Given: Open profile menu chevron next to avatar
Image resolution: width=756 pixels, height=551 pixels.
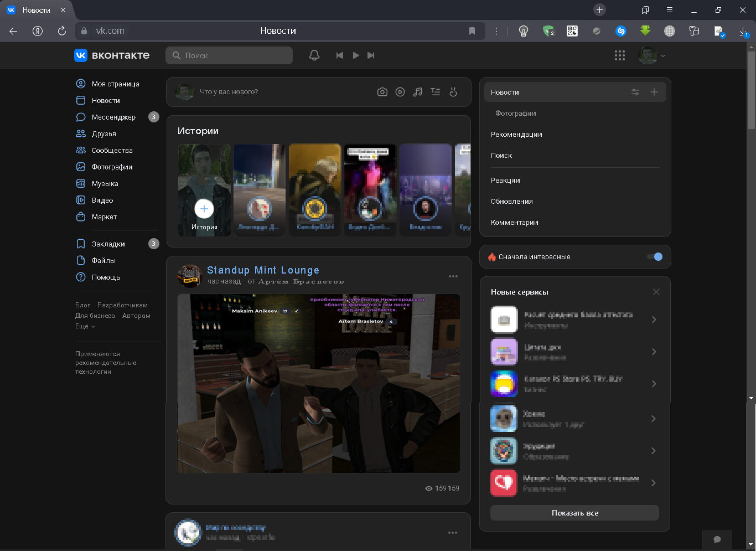Looking at the screenshot, I should pyautogui.click(x=663, y=56).
